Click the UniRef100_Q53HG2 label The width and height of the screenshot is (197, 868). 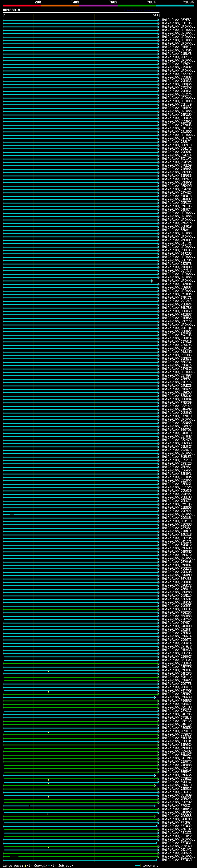click(x=177, y=78)
